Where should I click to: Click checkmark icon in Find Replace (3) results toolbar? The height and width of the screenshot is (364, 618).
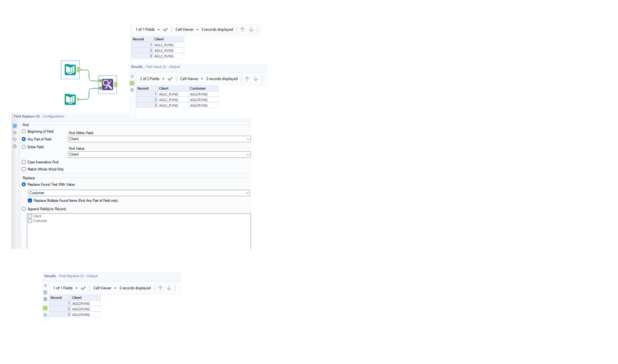tap(83, 288)
